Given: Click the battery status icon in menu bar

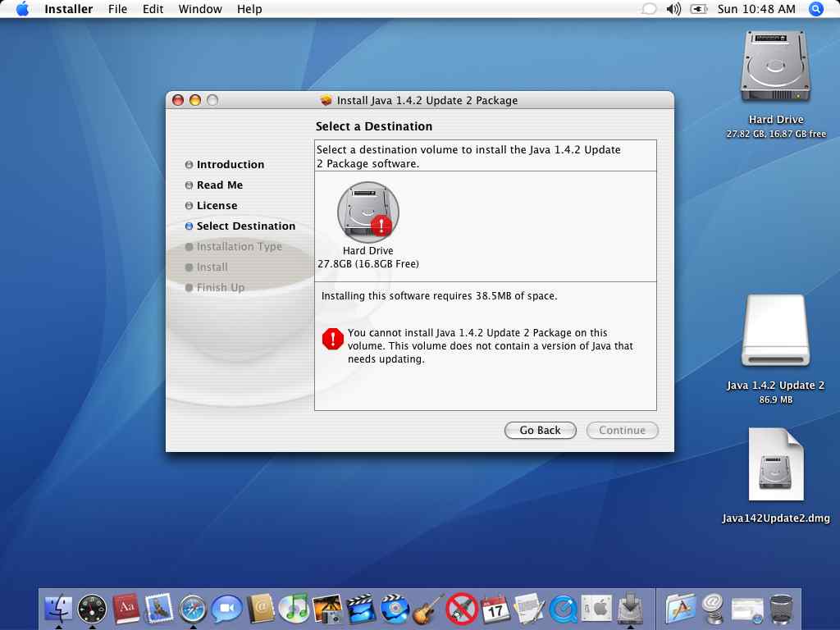Looking at the screenshot, I should (x=699, y=9).
